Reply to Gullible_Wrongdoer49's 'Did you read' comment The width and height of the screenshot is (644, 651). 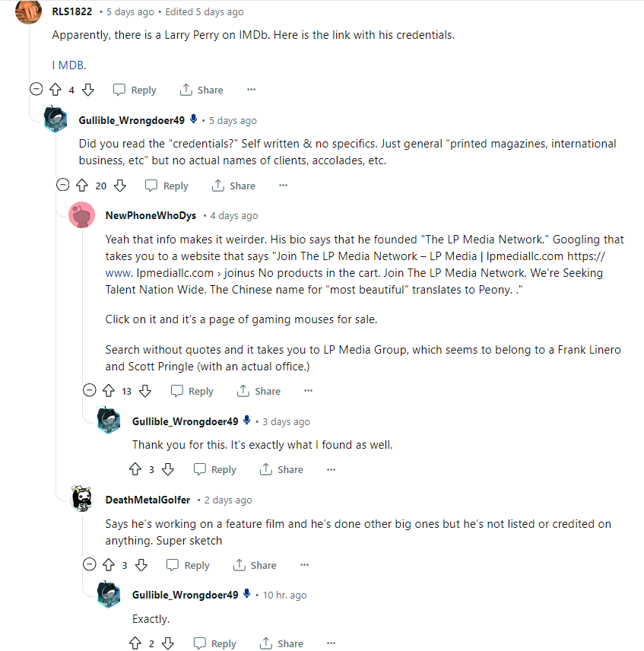(x=167, y=186)
